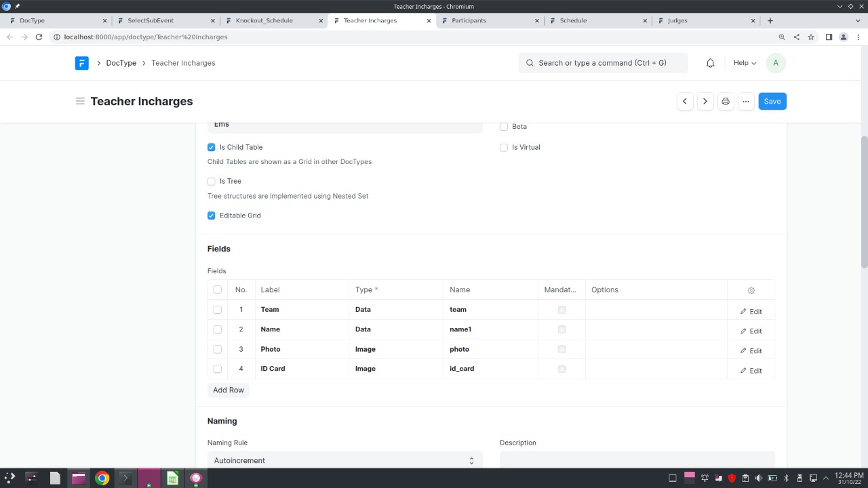Check the Is Tree checkbox

(212, 181)
